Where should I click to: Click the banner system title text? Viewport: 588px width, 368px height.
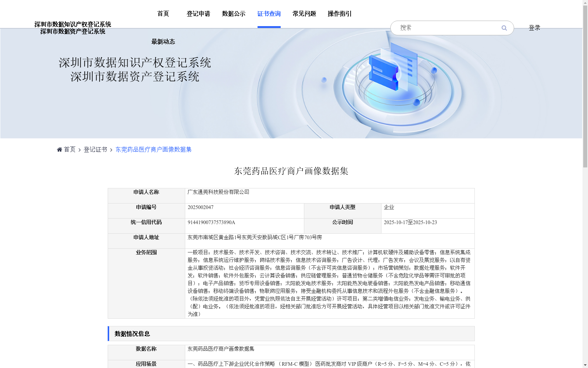(x=135, y=70)
